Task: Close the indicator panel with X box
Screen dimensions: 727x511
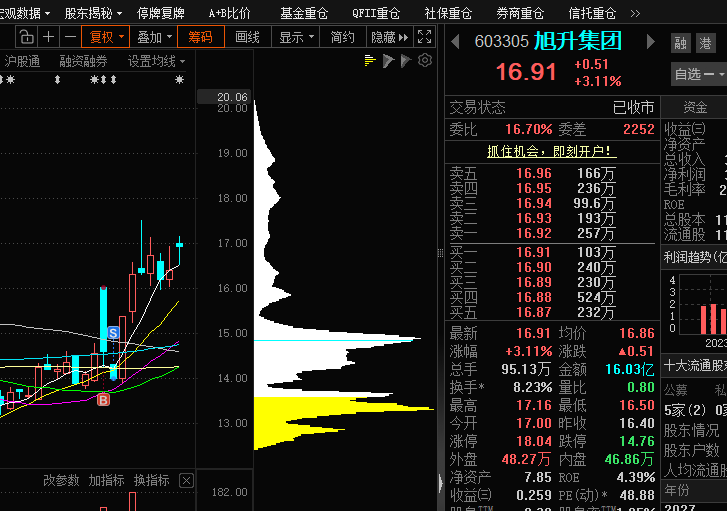Action: (x=186, y=480)
